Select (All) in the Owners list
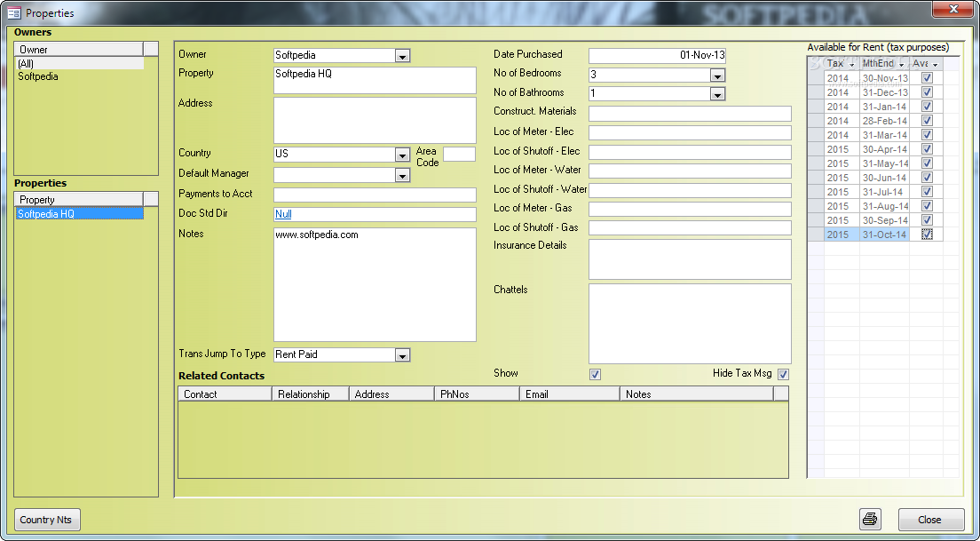The image size is (980, 541). tap(79, 64)
